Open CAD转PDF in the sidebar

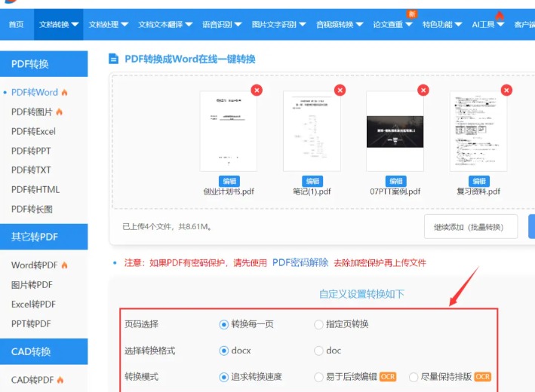coord(32,380)
